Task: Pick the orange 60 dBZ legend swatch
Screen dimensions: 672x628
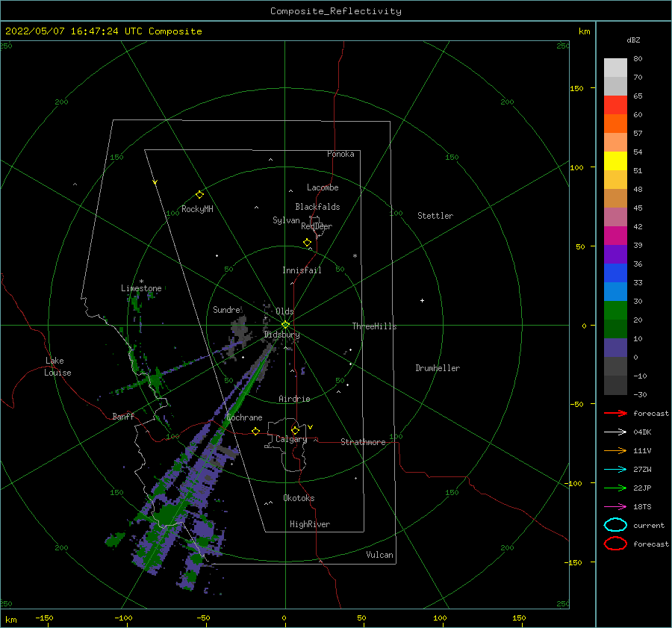Action: [615, 123]
